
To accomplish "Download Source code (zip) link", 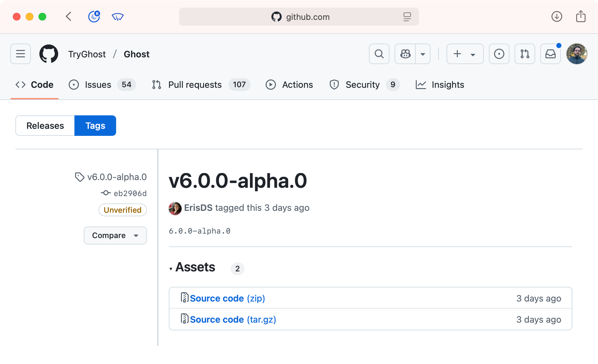I will 227,298.
